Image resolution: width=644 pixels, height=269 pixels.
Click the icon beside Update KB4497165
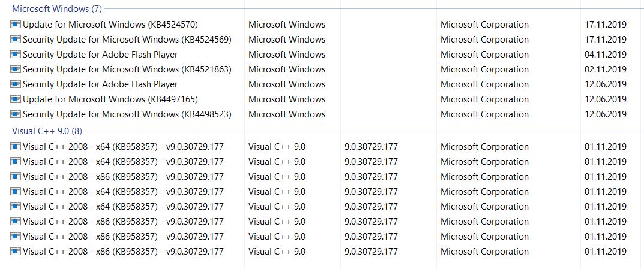click(x=16, y=99)
